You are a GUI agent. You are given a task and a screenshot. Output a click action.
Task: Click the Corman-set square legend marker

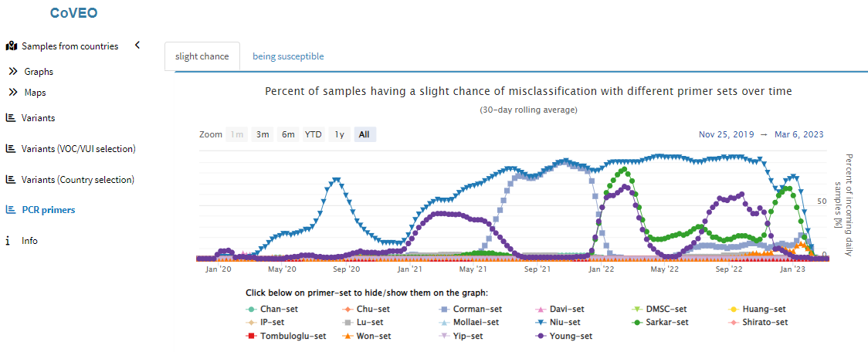pyautogui.click(x=445, y=309)
